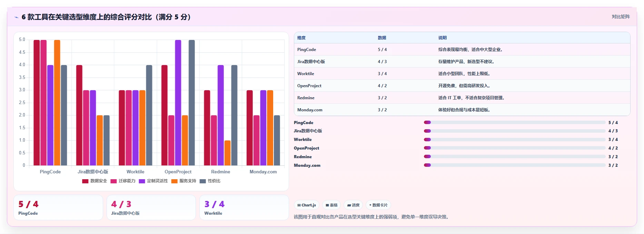This screenshot has width=644, height=234.
Task: Click the Chart.js tag chip
Action: (307, 205)
